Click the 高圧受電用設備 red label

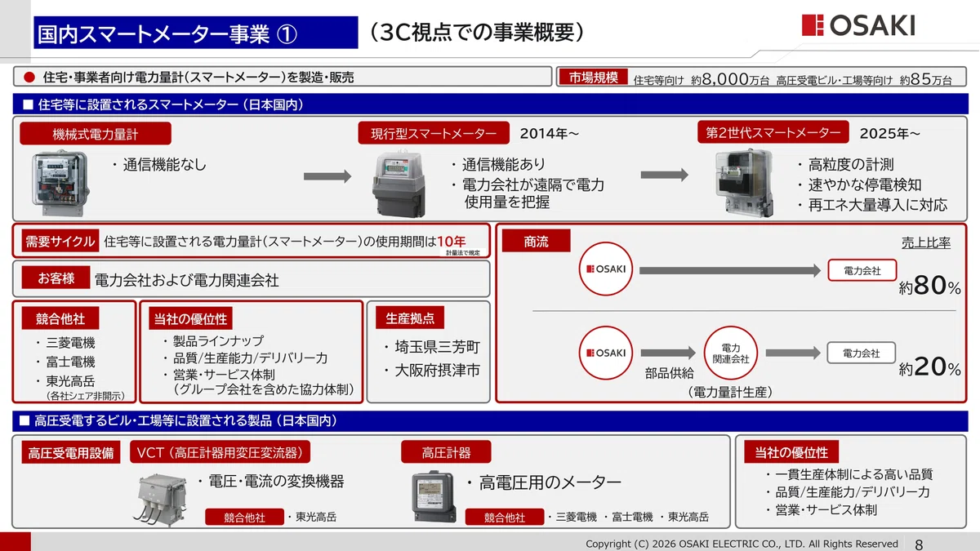(x=70, y=452)
